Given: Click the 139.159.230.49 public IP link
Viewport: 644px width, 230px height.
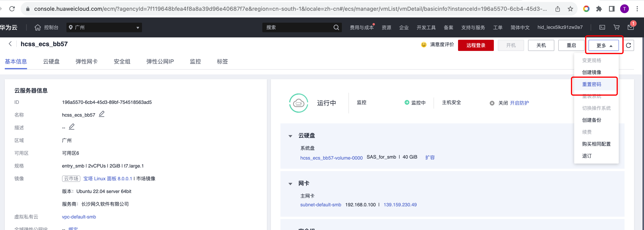Looking at the screenshot, I should [400, 205].
